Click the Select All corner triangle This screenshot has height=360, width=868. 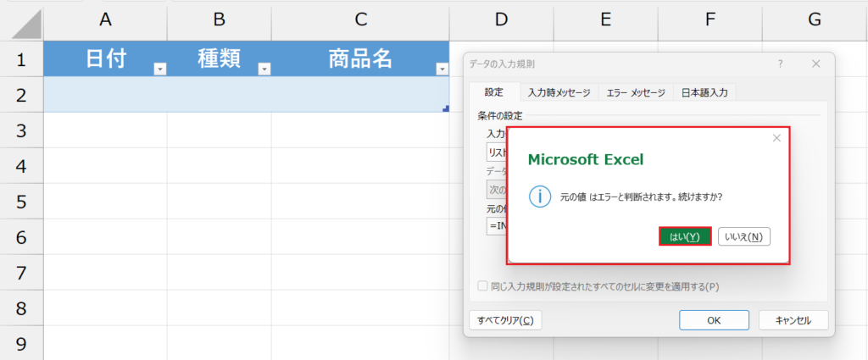pyautogui.click(x=25, y=23)
